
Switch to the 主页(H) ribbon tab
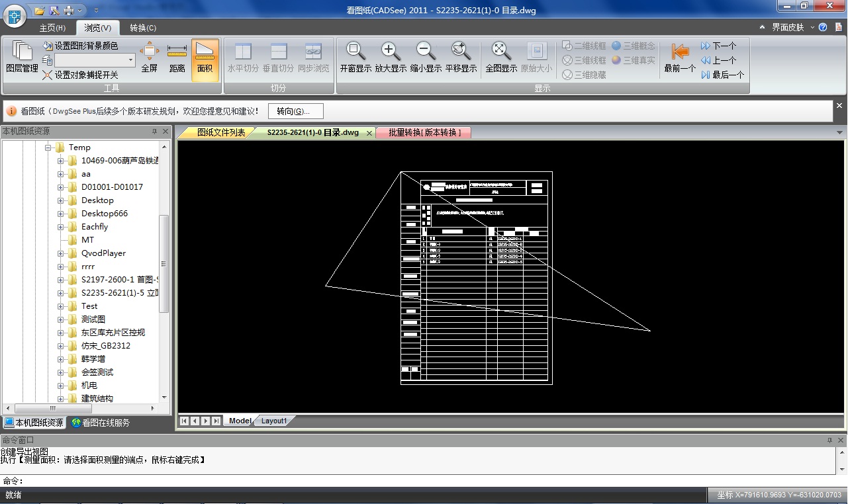[52, 28]
